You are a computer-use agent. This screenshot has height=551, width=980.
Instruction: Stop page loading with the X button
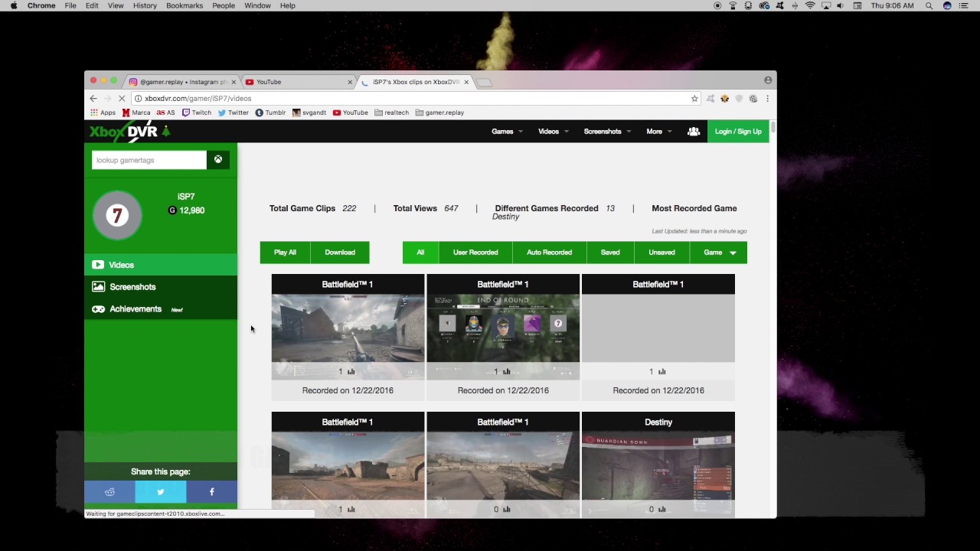coord(122,98)
